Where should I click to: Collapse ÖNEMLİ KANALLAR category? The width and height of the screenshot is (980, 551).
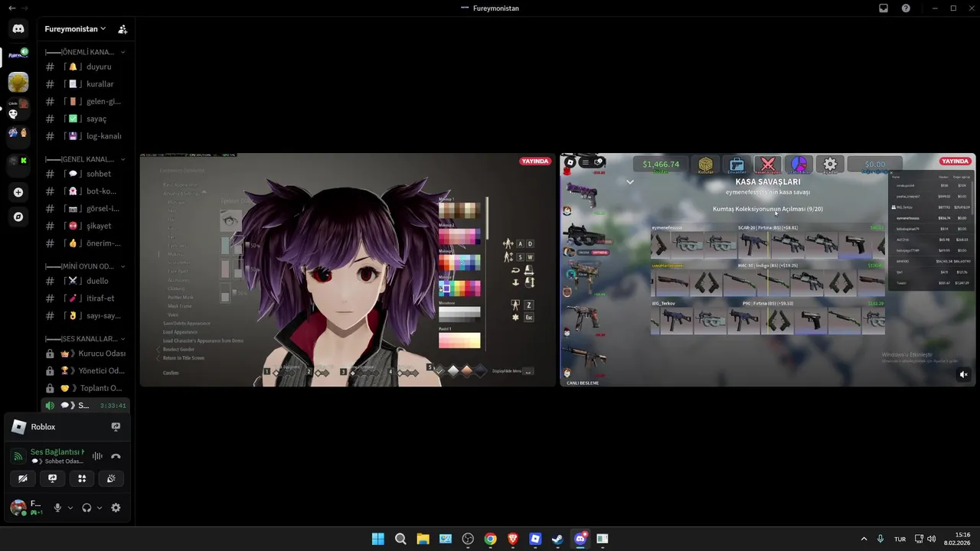pos(84,52)
